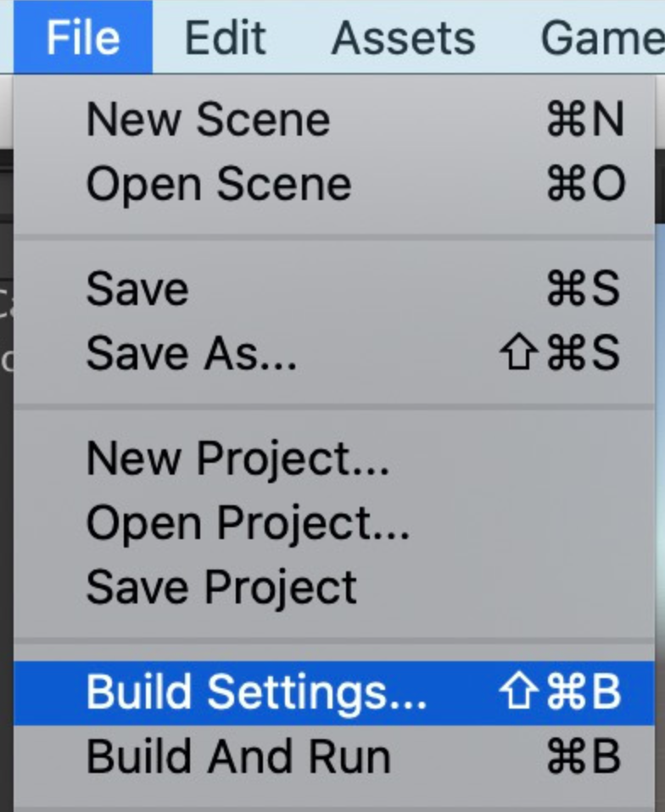The height and width of the screenshot is (812, 665).
Task: Click Save in the File menu
Action: [137, 289]
